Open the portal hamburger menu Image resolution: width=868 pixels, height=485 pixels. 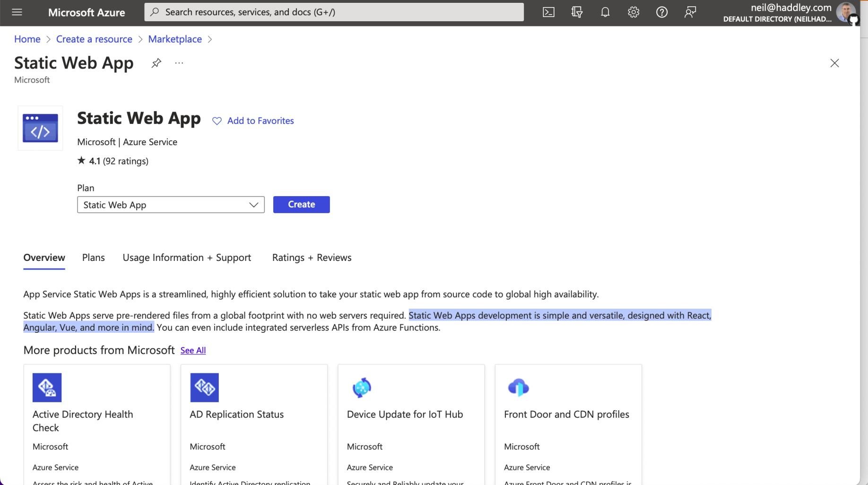click(x=17, y=12)
